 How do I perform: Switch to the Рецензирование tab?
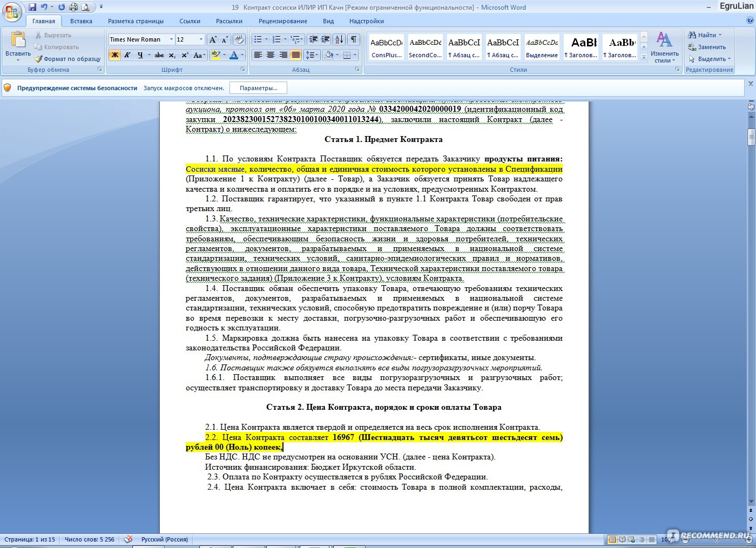pos(283,21)
